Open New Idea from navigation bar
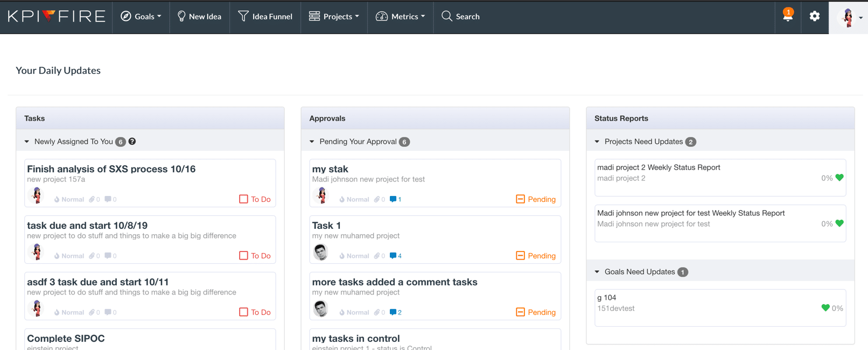 pos(199,17)
